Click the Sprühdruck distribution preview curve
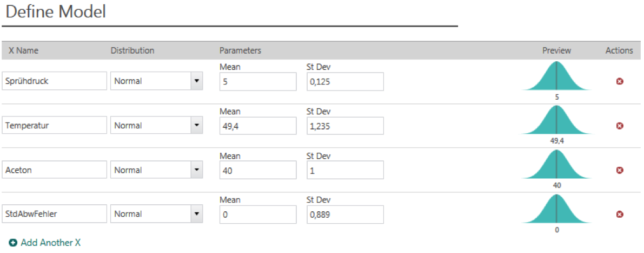This screenshot has height=253, width=644. [556, 76]
